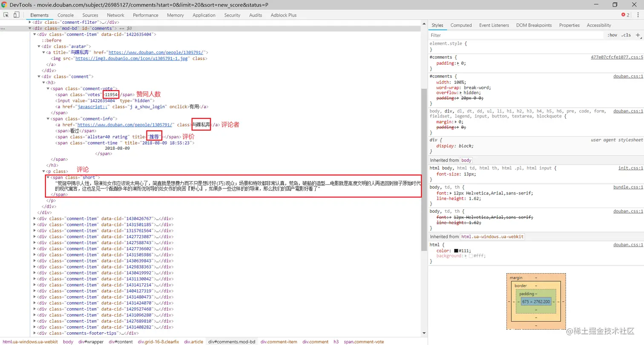The height and width of the screenshot is (345, 644).
Task: Select div.comment-item in breadcrumb bar
Action: [279, 342]
